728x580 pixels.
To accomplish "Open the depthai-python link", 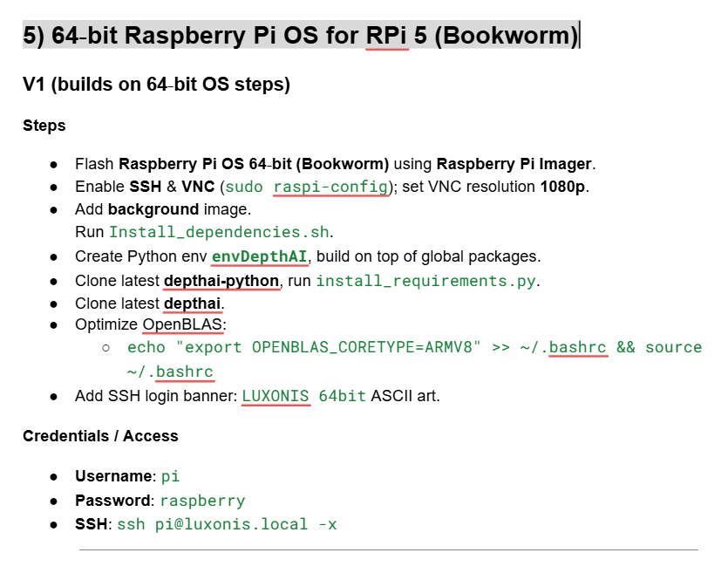I will coord(221,281).
